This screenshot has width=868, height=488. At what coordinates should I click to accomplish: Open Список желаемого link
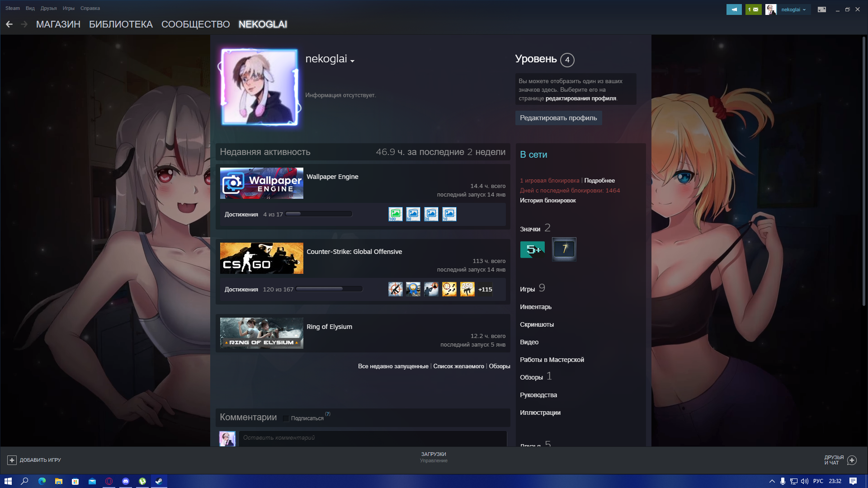pyautogui.click(x=458, y=366)
